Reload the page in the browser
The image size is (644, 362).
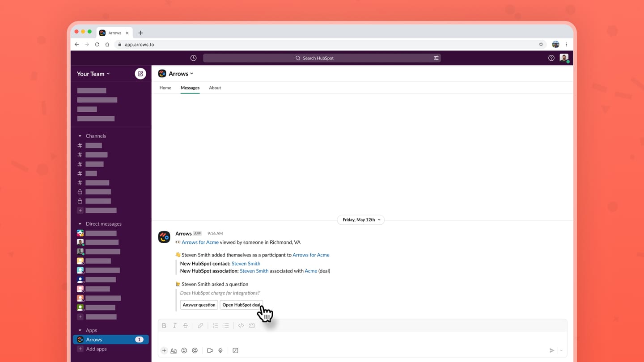[x=97, y=45]
